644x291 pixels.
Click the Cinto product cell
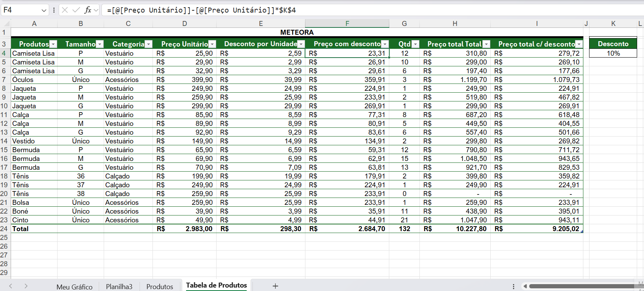pyautogui.click(x=34, y=220)
